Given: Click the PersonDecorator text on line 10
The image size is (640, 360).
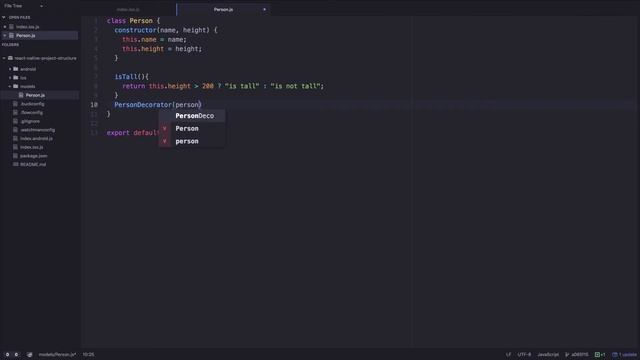Looking at the screenshot, I should (x=143, y=105).
